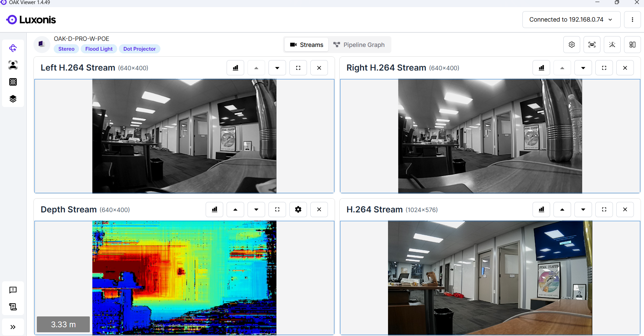Select the Streams tab
644x336 pixels.
point(307,45)
